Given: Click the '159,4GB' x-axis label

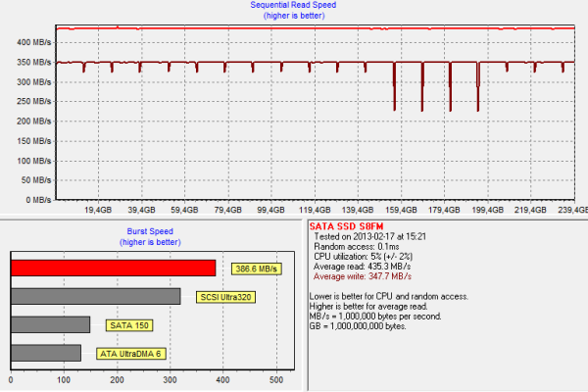Looking at the screenshot, I should point(401,210).
